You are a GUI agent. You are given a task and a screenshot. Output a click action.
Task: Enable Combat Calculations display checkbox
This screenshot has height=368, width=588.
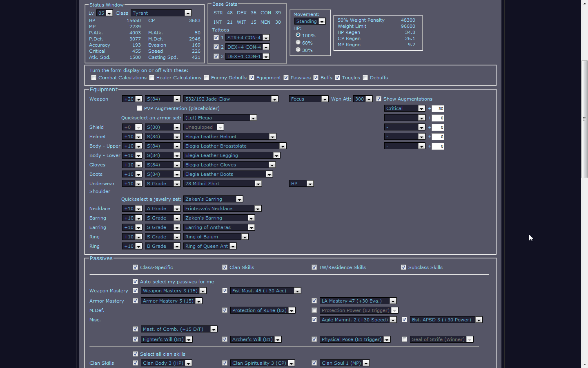coord(94,78)
